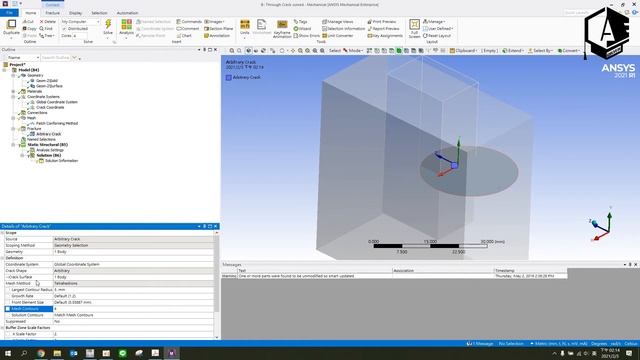Image resolution: width=640 pixels, height=360 pixels.
Task: Open File Explorer from the taskbar
Action: tap(57, 353)
